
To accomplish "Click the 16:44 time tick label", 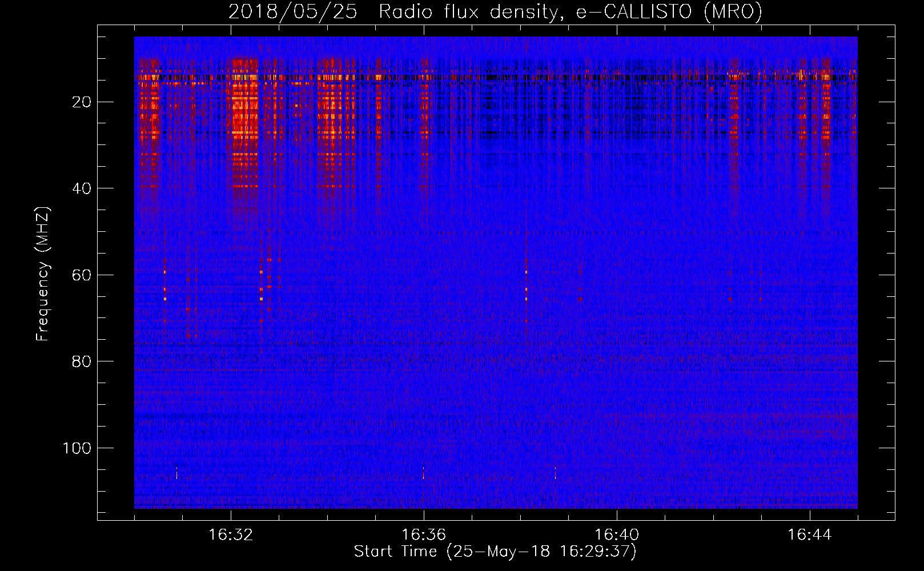I will click(810, 535).
